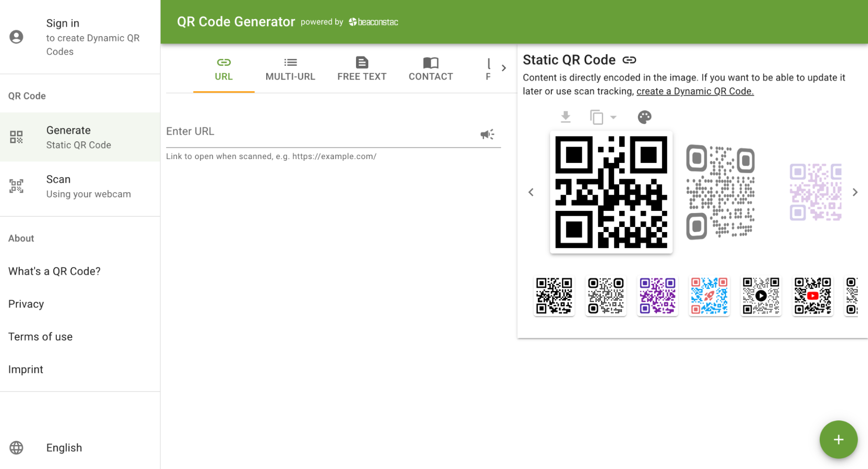Switch to the MULTI-URL tab
Image resolution: width=868 pixels, height=469 pixels.
(290, 69)
